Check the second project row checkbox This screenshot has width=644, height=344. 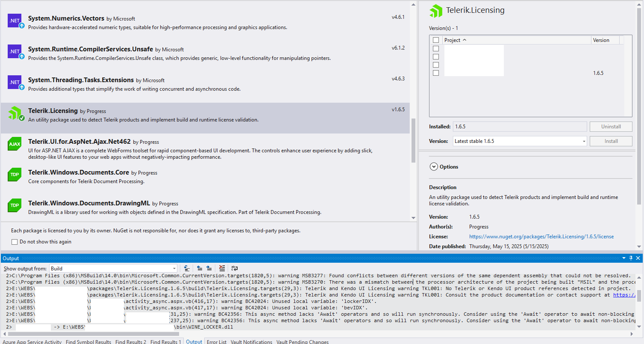(x=436, y=56)
